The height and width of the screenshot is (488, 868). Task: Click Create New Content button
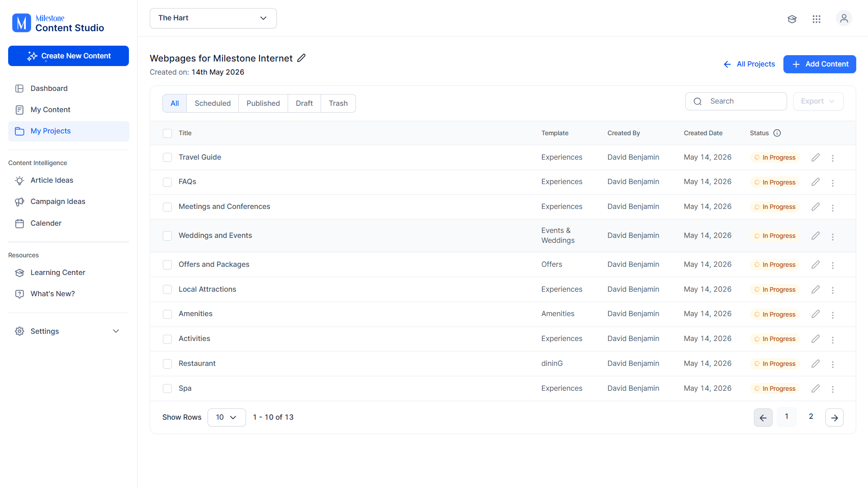pyautogui.click(x=69, y=56)
